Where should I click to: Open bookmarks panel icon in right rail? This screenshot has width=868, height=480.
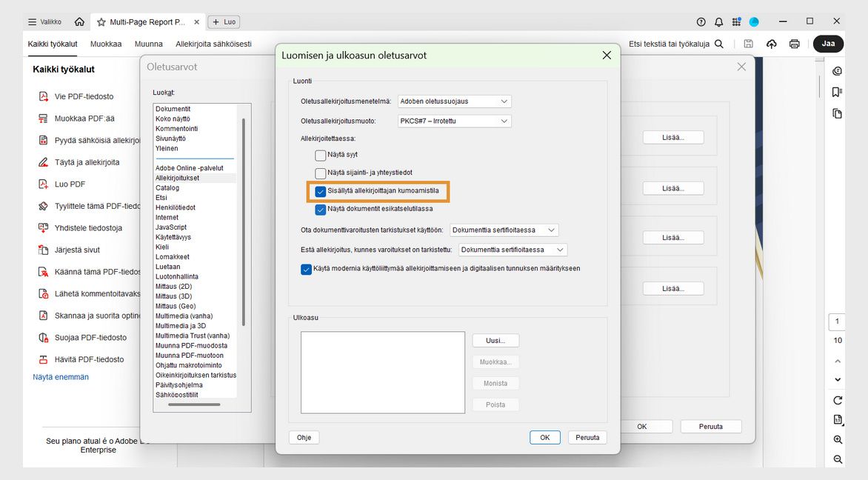(x=837, y=92)
